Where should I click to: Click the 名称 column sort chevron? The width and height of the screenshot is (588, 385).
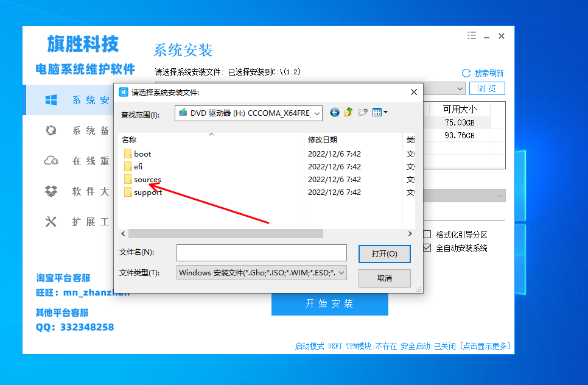pos(211,135)
